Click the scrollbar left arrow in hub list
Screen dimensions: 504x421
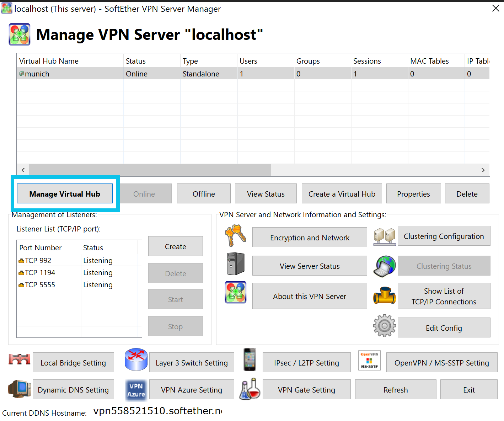(x=23, y=170)
